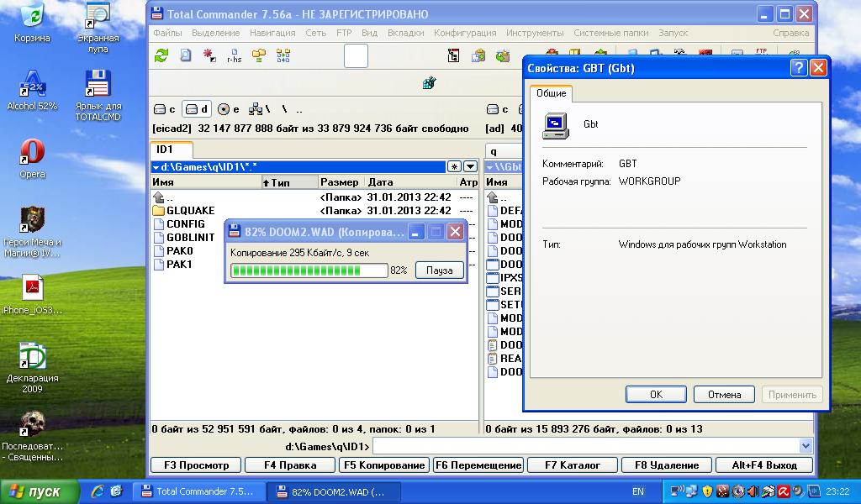
Task: Click the r-hs file attributes toolbar icon
Action: [x=234, y=55]
